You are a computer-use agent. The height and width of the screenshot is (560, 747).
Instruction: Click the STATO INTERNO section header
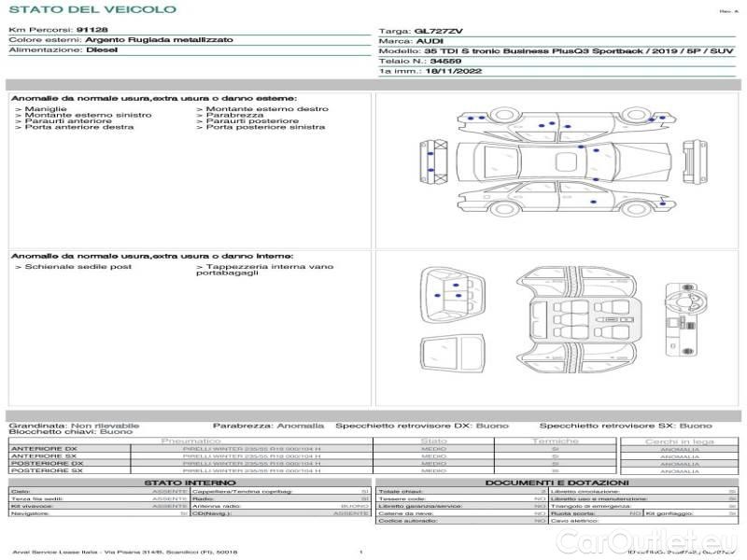[190, 483]
